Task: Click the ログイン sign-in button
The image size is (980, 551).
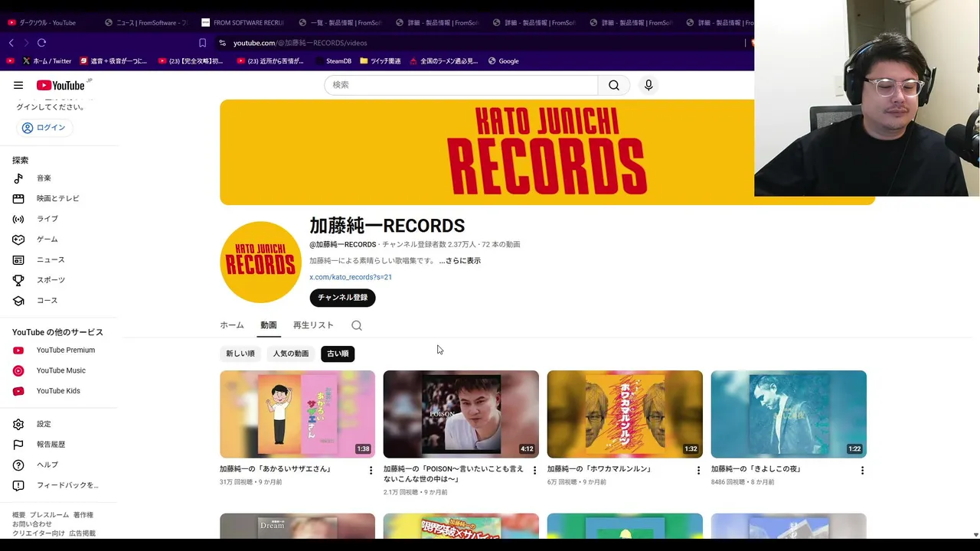Action: [44, 128]
